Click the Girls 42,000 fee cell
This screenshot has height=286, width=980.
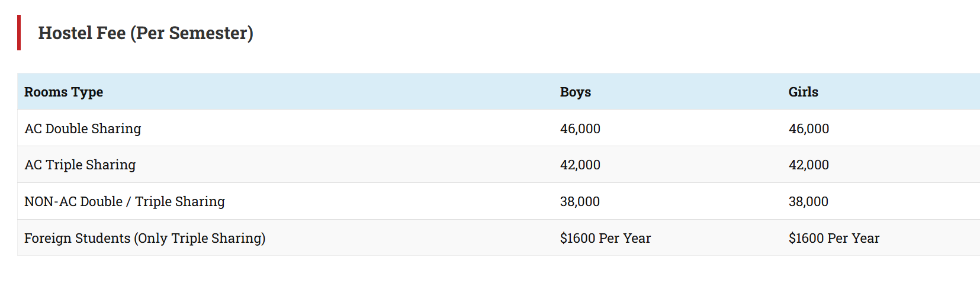point(808,165)
